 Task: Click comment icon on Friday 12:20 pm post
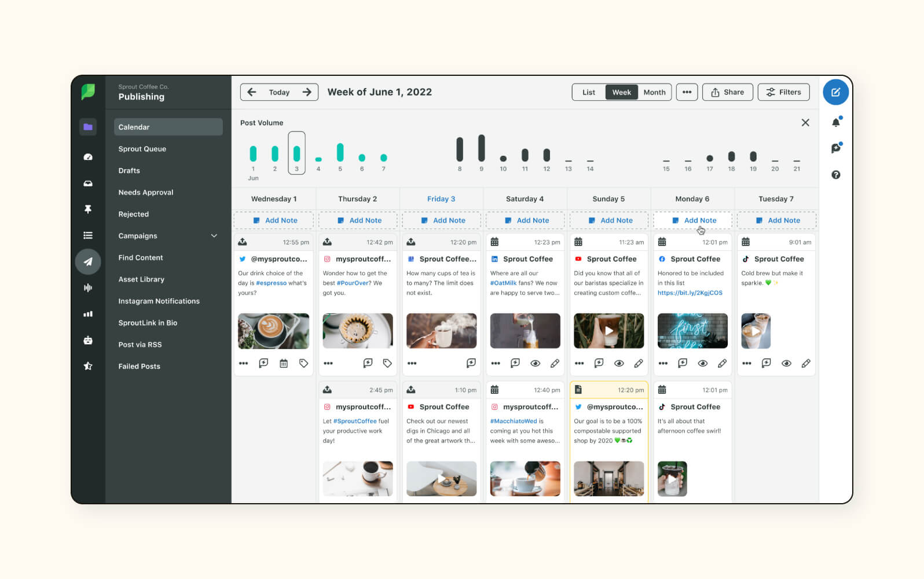pyautogui.click(x=471, y=363)
